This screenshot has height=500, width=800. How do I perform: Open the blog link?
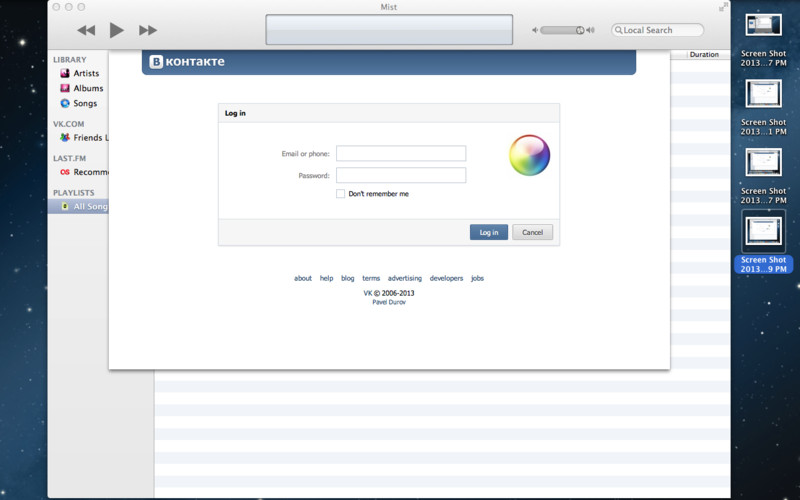pyautogui.click(x=347, y=278)
